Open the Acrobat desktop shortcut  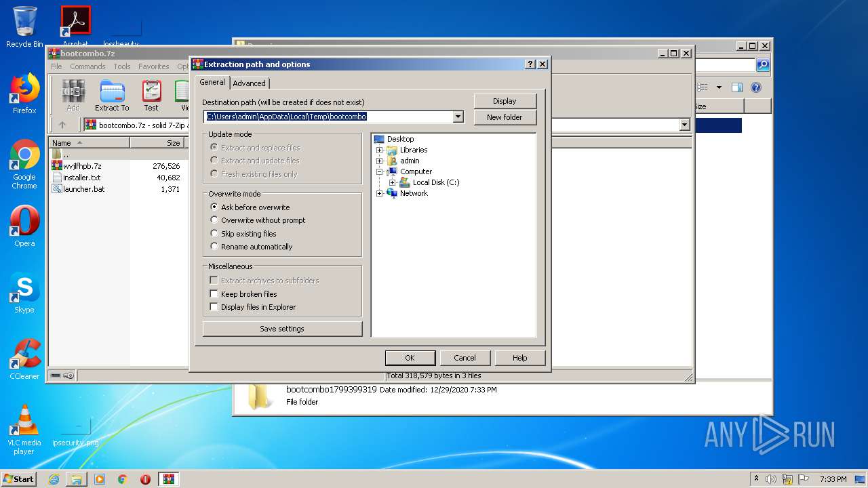click(x=75, y=27)
